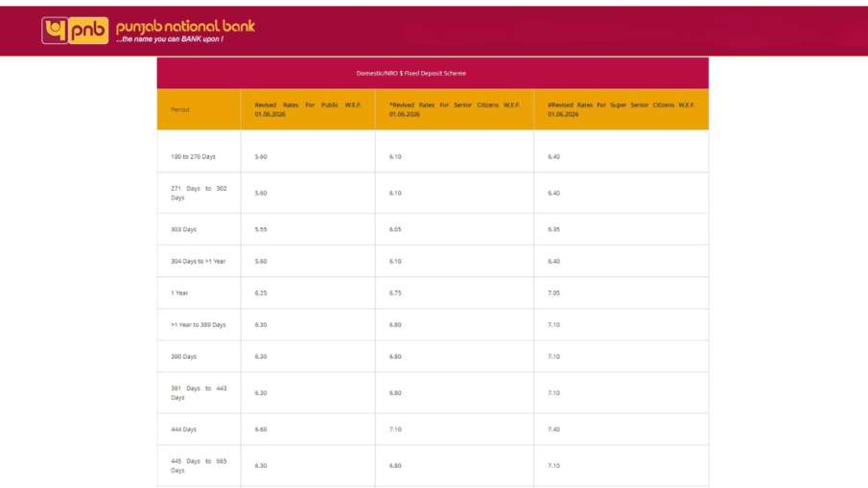The height and width of the screenshot is (488, 868).
Task: Click super senior rate 6.40 in 271 to 302 Days row
Action: tap(553, 193)
